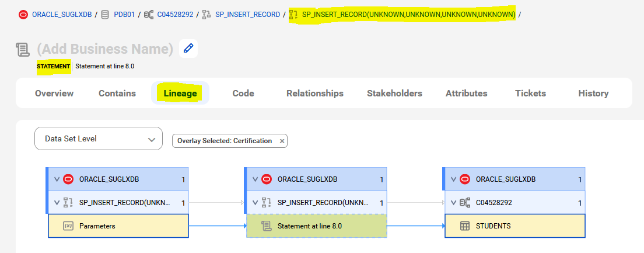Image resolution: width=644 pixels, height=253 pixels.
Task: Open SP_INSERT_RECORD(UNKNOWN,UNKNOWN,UNKNOWN,UNKNOWN) breadcrumb link
Action: point(409,15)
